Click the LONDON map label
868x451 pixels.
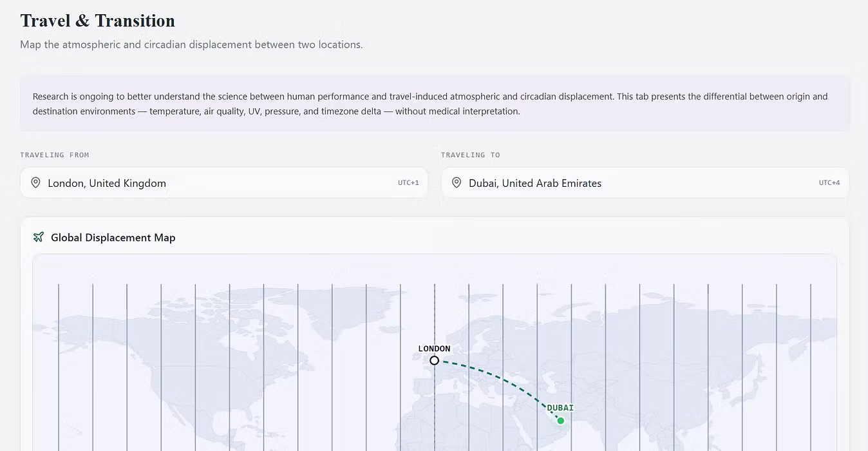click(435, 349)
